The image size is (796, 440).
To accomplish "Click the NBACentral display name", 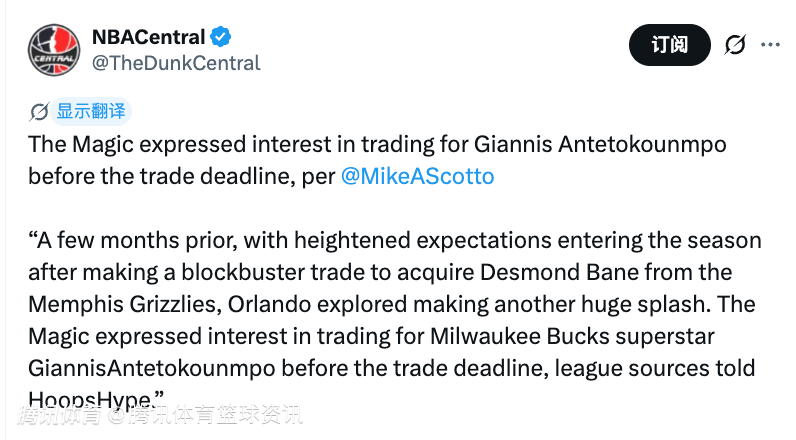I will 148,37.
